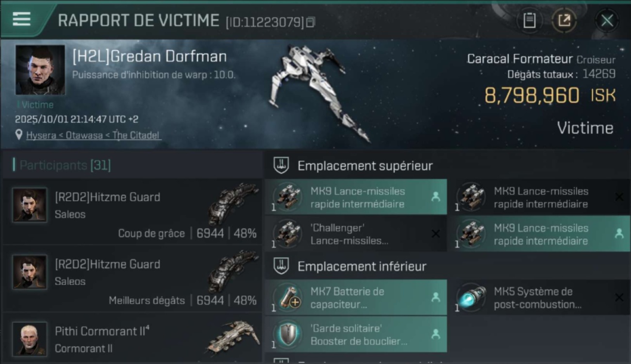631x364 pixels.
Task: Select the MK5 Système de post-combustion module
Action: [x=539, y=298]
